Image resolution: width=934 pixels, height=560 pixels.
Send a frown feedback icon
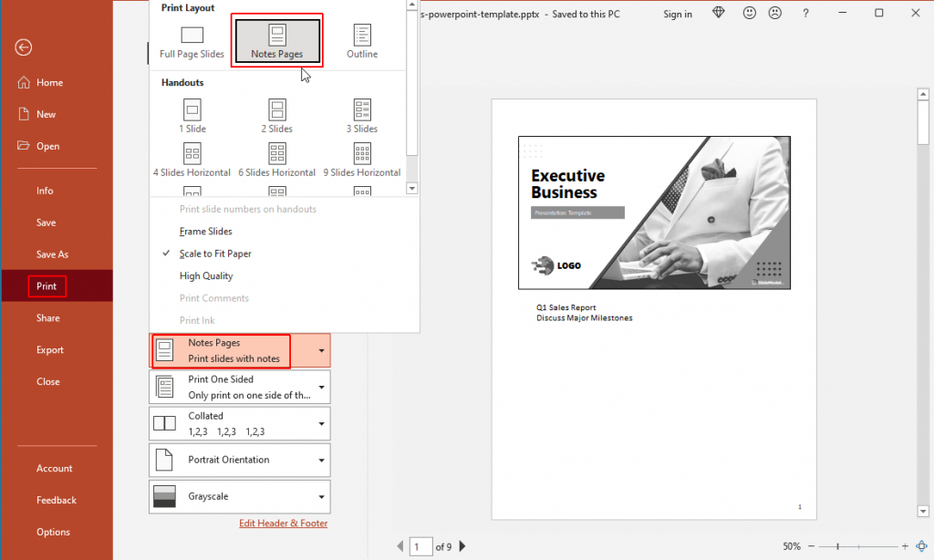tap(775, 13)
